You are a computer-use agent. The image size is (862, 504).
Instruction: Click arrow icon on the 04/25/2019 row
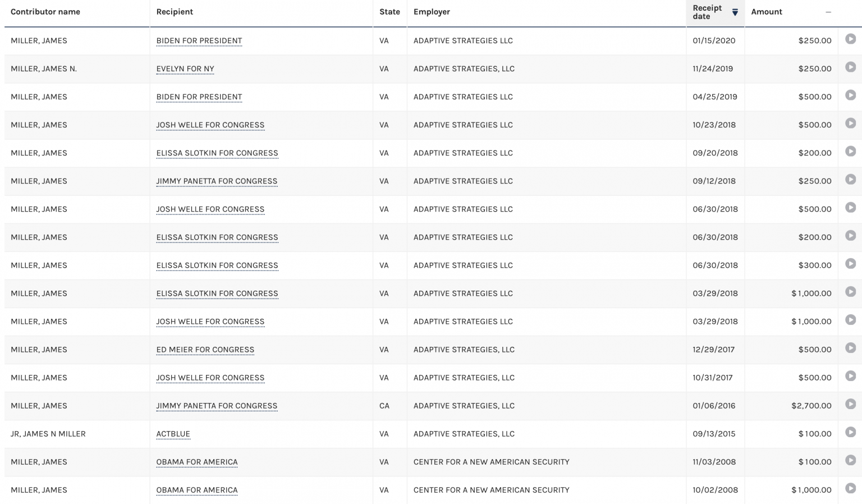[850, 95]
